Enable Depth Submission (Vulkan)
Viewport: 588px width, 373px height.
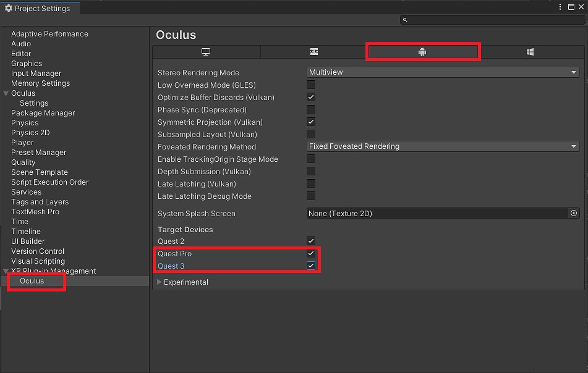311,171
